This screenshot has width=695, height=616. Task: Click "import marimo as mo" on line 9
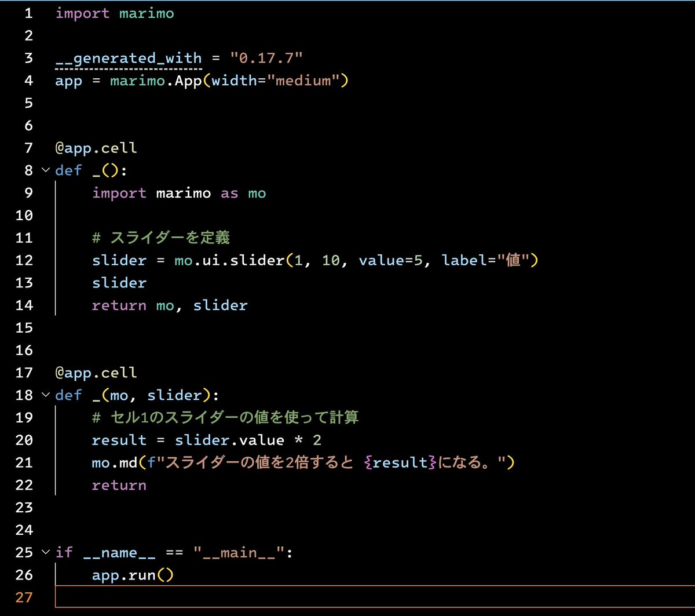point(179,193)
